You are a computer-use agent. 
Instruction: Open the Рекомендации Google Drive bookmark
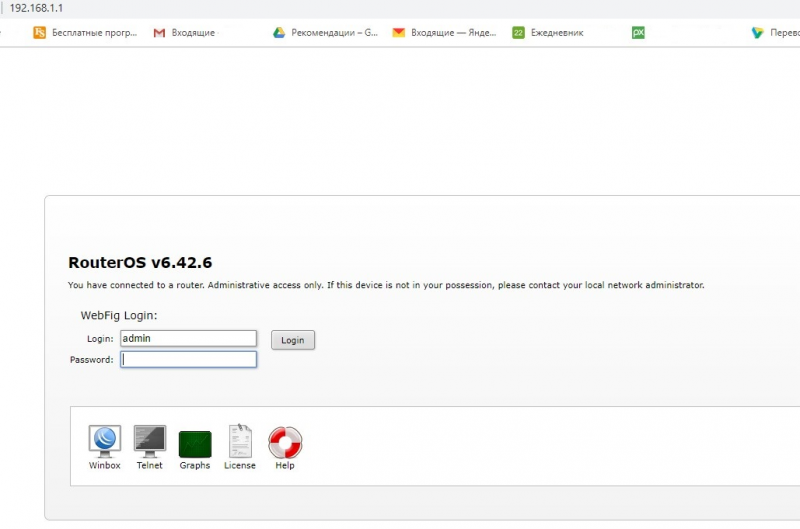(x=326, y=33)
